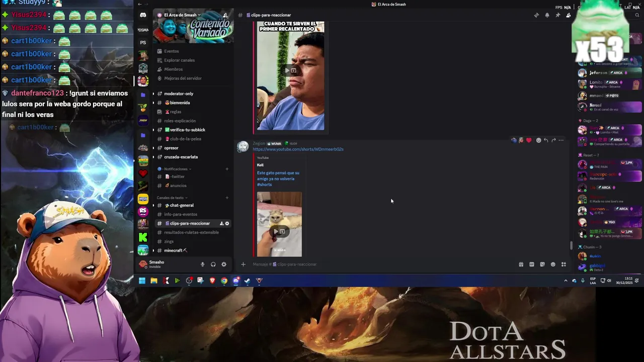This screenshot has height=362, width=644.
Task: Edit clips-para-reaccionar channel gear icon
Action: [x=227, y=223]
